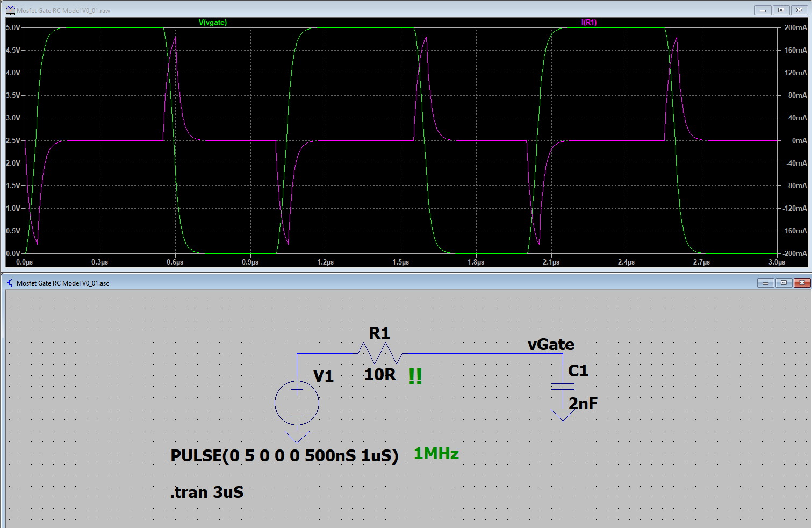Click the Mosfet Gate RC Model V0_01.asc window title
812x528 pixels.
tap(63, 283)
